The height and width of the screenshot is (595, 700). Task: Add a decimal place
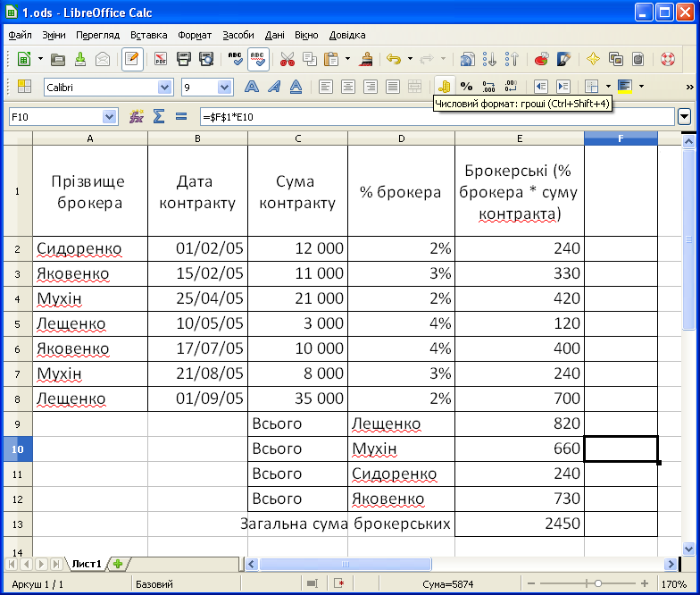489,87
